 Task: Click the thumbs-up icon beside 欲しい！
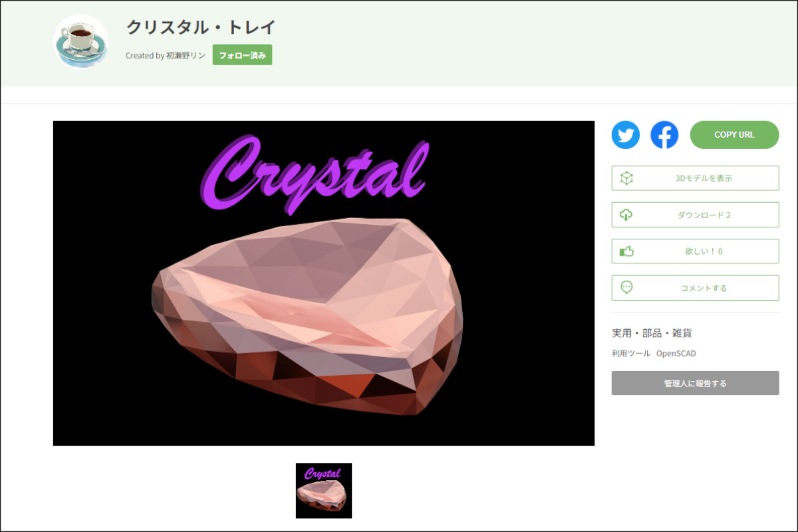point(626,251)
